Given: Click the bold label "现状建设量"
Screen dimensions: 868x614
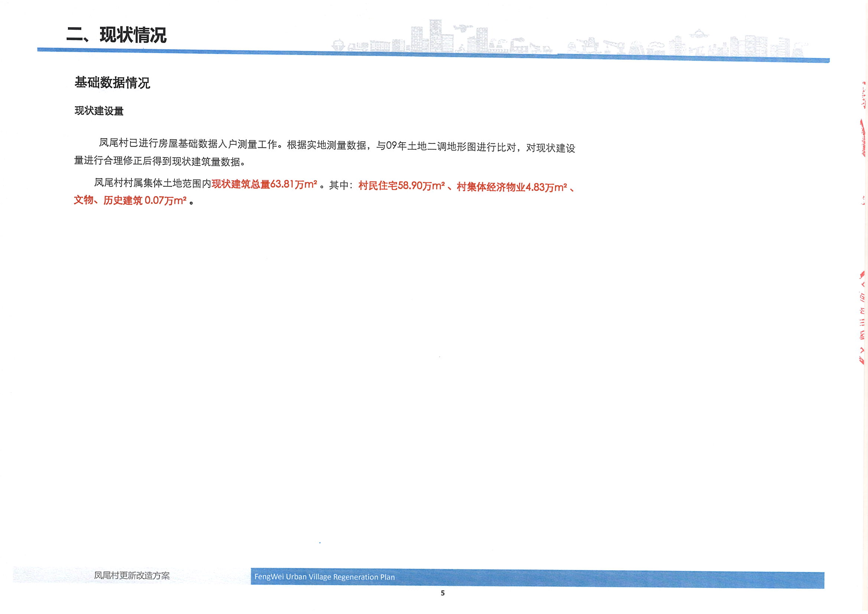Looking at the screenshot, I should pos(99,111).
